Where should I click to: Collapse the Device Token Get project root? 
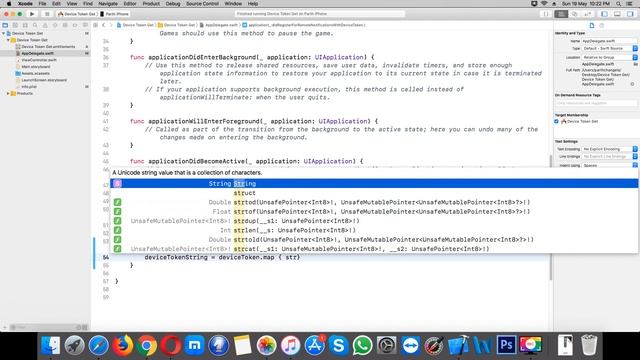[x=4, y=33]
